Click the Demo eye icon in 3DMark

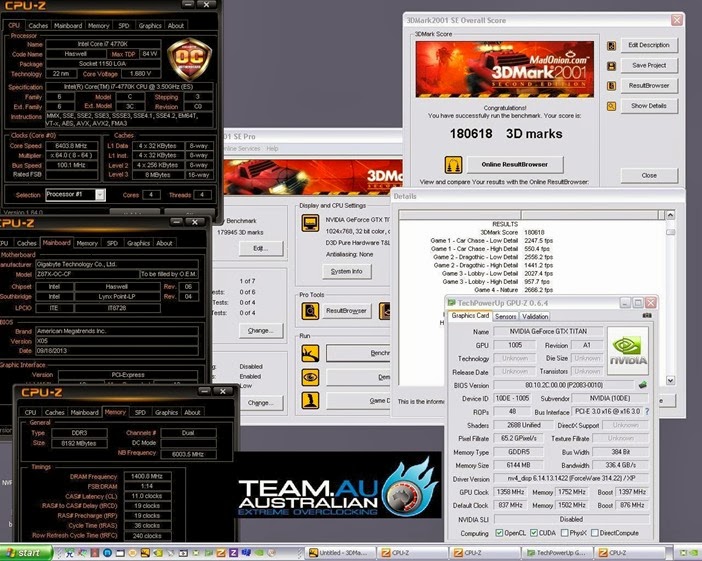(x=310, y=377)
